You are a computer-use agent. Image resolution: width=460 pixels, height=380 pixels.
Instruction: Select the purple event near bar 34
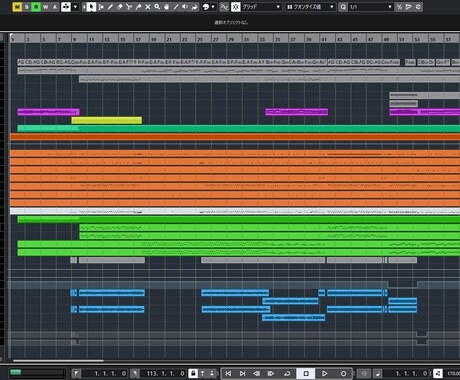(297, 112)
